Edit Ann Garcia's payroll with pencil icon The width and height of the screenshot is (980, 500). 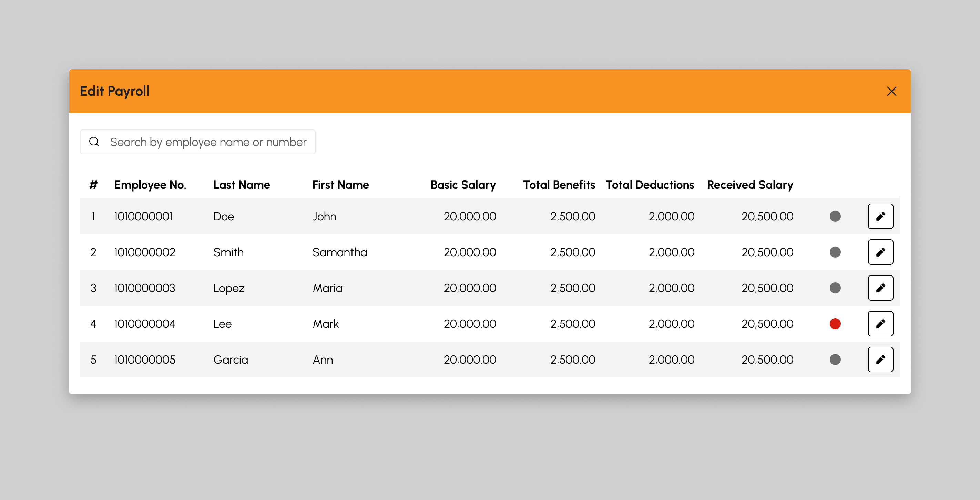tap(880, 359)
